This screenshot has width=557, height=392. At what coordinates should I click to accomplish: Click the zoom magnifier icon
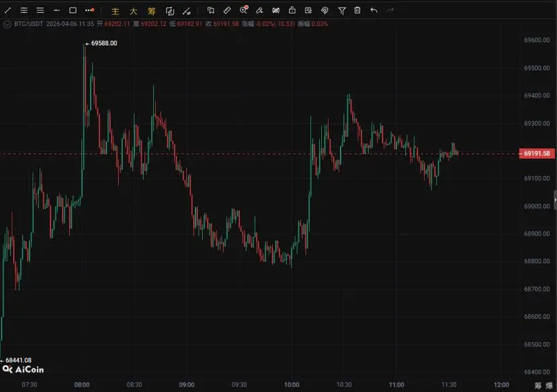pyautogui.click(x=244, y=10)
